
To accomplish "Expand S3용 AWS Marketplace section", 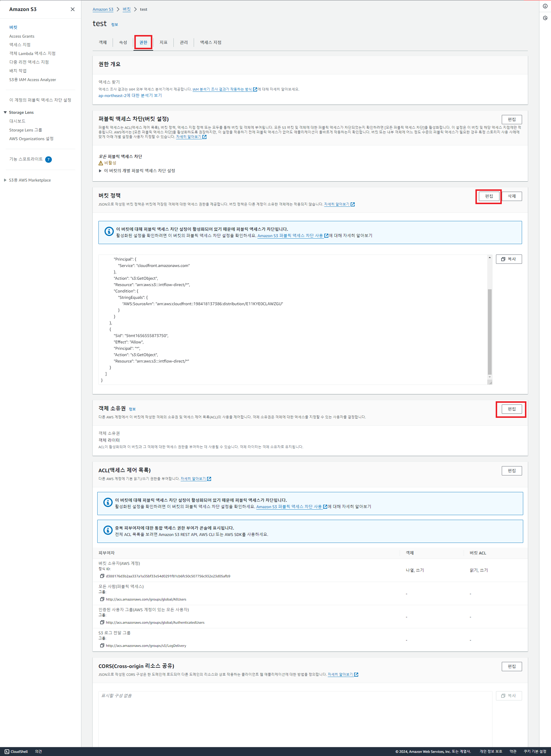I will [x=5, y=180].
